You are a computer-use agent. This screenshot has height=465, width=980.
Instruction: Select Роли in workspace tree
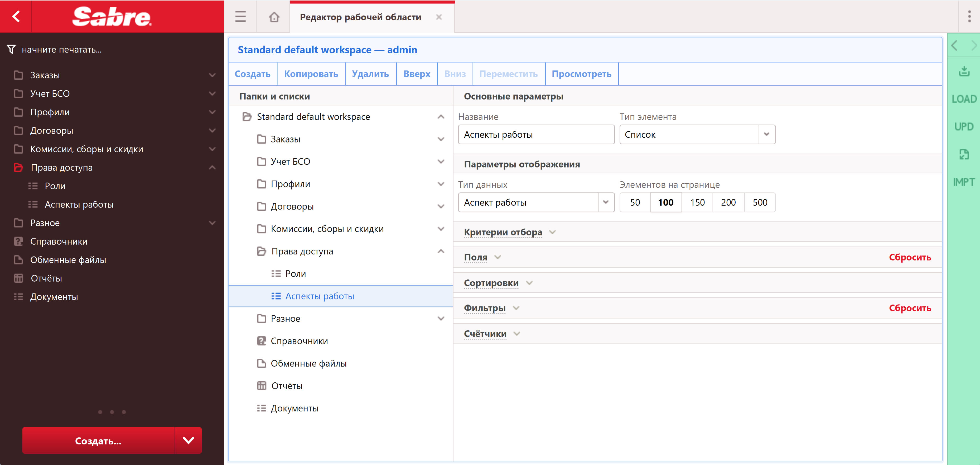pos(295,273)
